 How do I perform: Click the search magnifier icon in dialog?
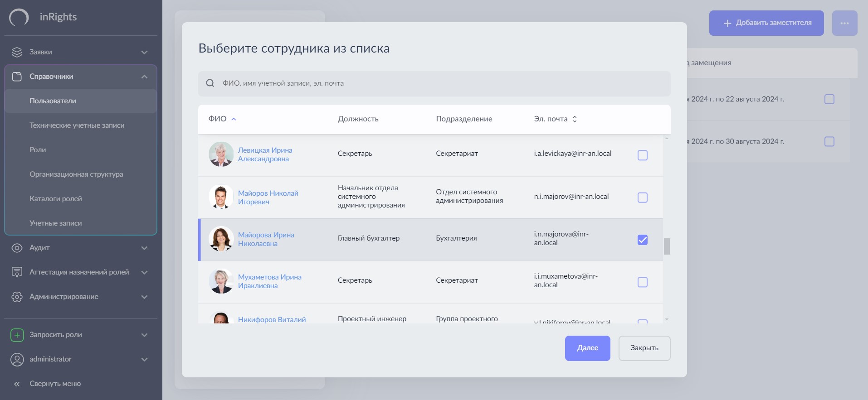click(x=210, y=83)
